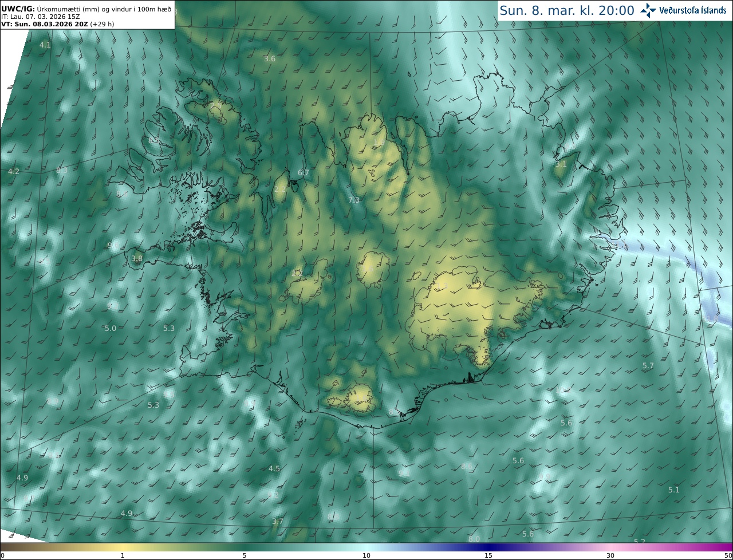Click the Vatnajökull glacier outline
733x560 pixels.
[x=475, y=318]
